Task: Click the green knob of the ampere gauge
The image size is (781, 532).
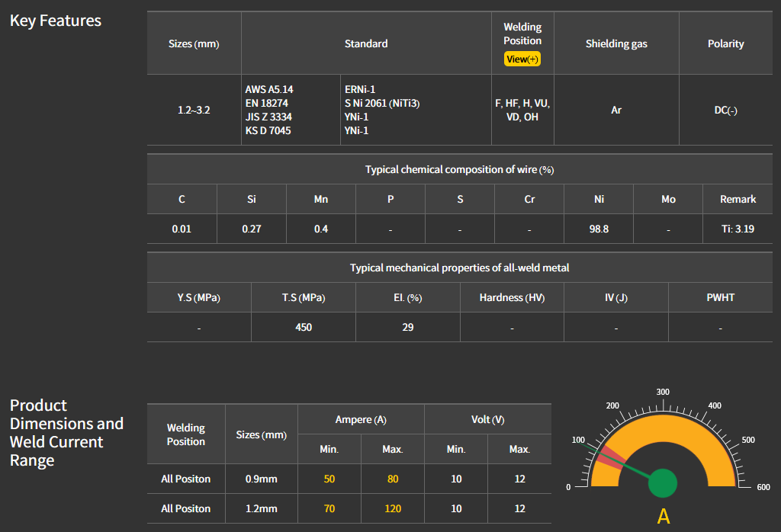Action: tap(663, 482)
